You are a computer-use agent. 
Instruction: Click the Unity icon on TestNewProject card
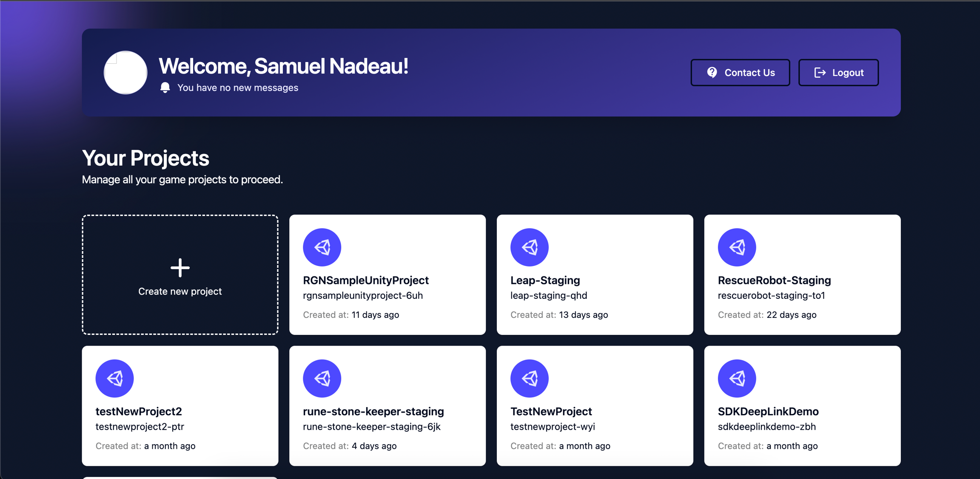click(529, 378)
